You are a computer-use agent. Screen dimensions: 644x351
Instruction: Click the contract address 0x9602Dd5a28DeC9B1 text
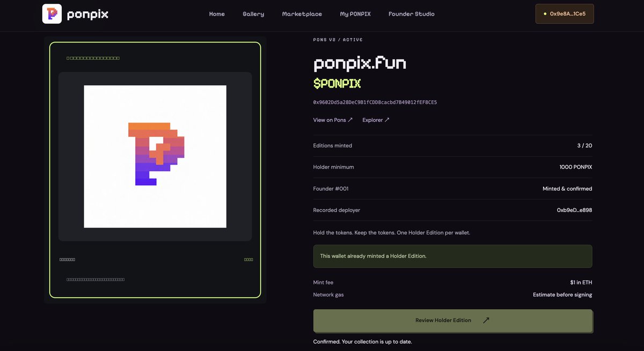tap(375, 102)
